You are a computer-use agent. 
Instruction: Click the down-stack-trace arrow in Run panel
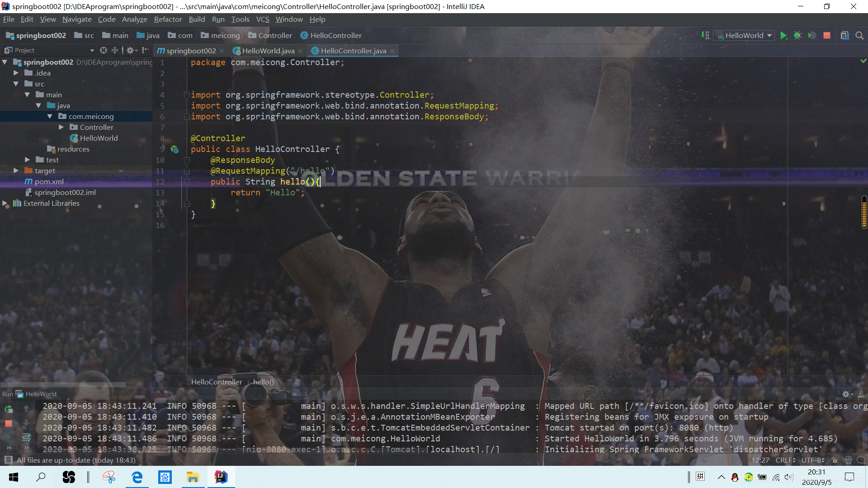tap(26, 423)
